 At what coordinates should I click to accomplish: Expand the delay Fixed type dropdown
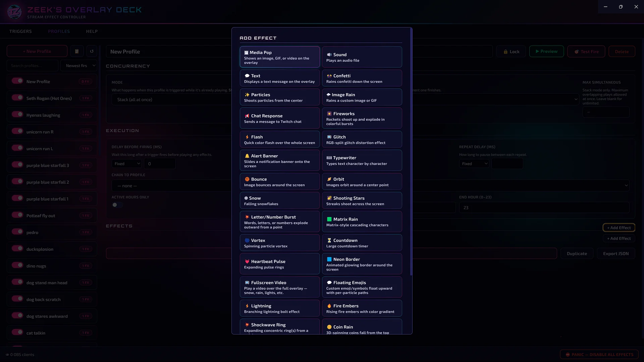(x=126, y=164)
